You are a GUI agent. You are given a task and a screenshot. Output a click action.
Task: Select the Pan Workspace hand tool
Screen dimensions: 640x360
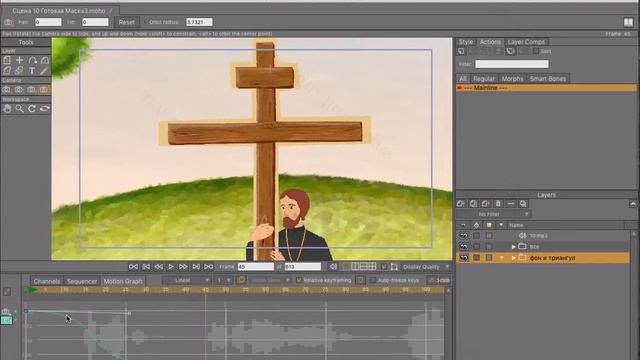7,109
